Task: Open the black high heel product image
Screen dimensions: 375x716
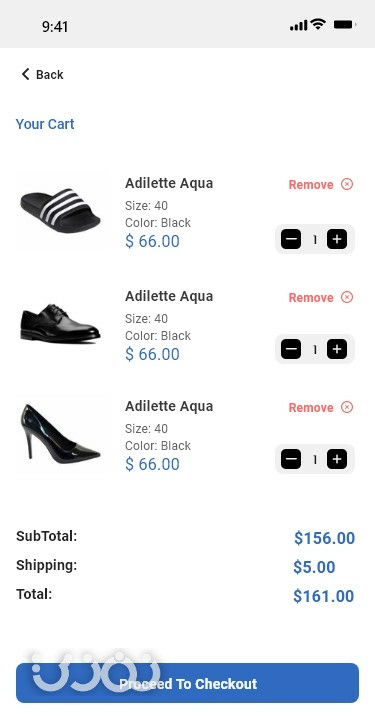Action: pyautogui.click(x=61, y=434)
